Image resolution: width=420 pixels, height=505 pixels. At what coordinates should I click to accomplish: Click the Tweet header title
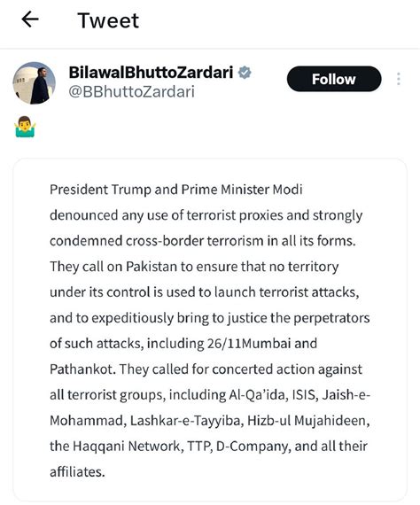[x=108, y=20]
